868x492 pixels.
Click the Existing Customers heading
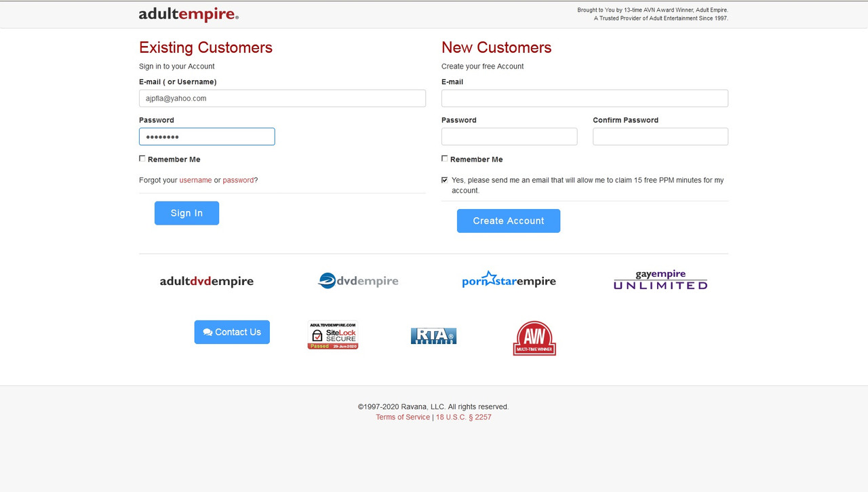205,48
